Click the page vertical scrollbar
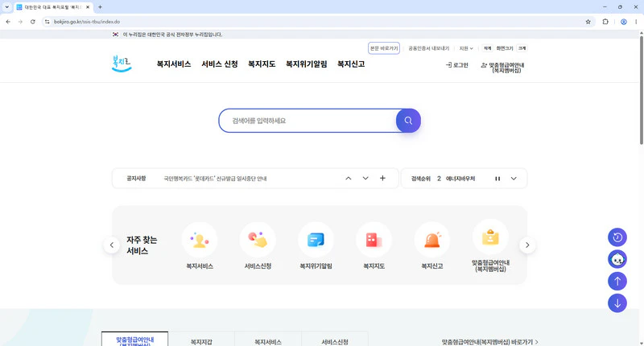 [641, 89]
